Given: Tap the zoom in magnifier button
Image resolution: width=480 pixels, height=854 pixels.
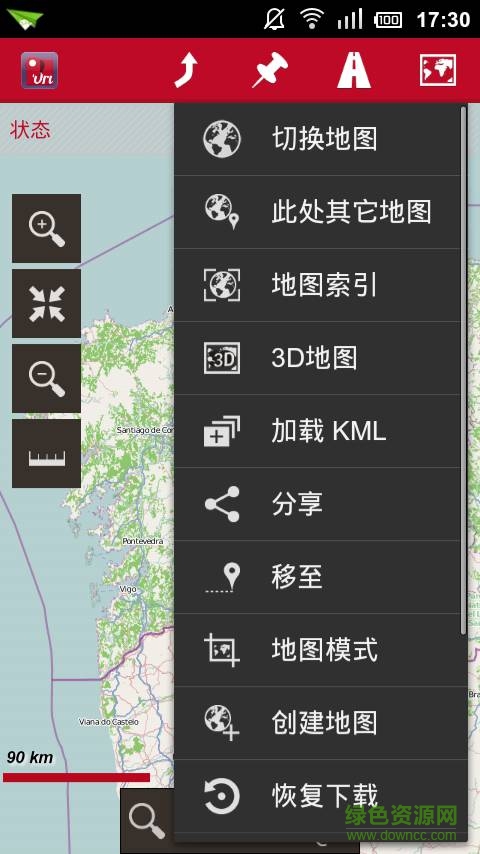Looking at the screenshot, I should (x=46, y=228).
